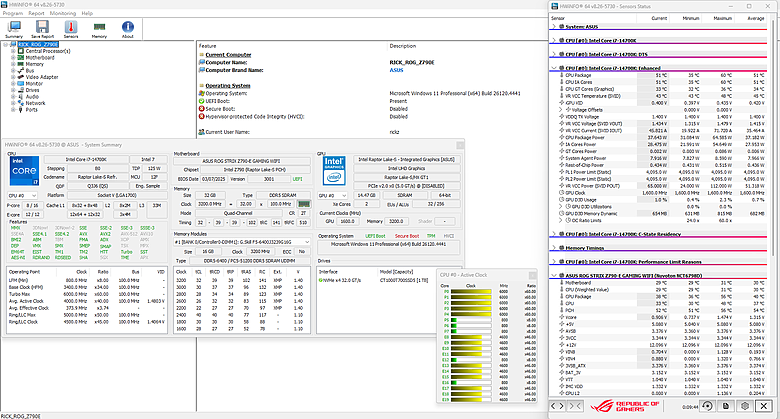Click the Memory toolbar icon
The height and width of the screenshot is (419, 780).
(99, 29)
